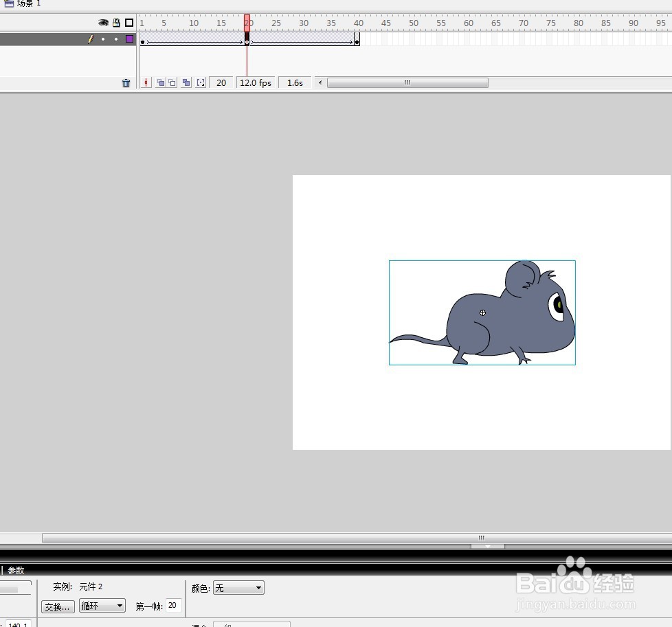Click the Center Frame button
The height and width of the screenshot is (627, 672).
tap(146, 82)
